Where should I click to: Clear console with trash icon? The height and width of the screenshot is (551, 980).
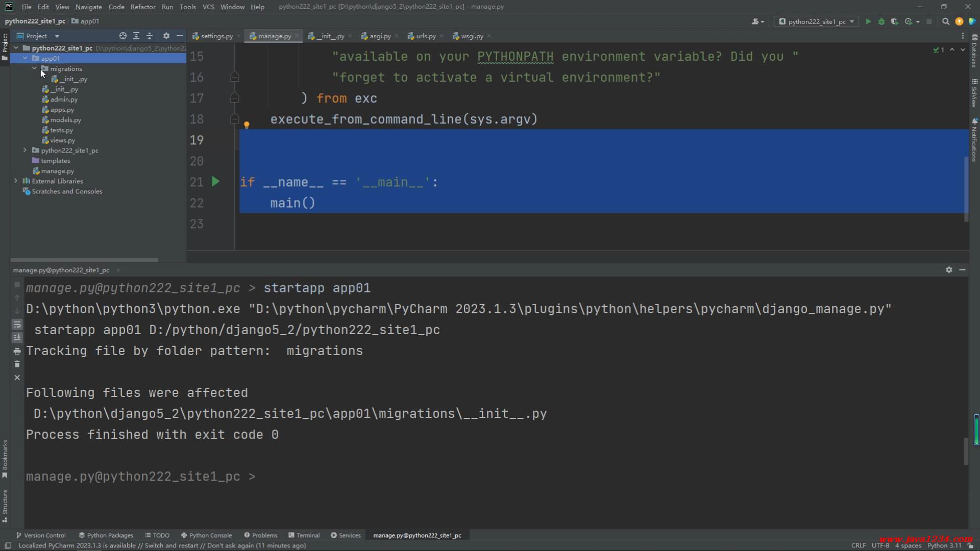tap(17, 364)
